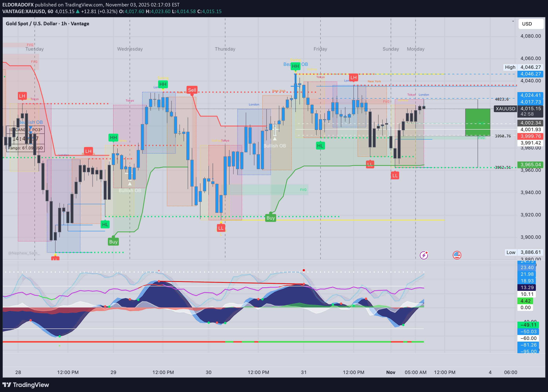Click the Low 3,886.61 price tag
Viewport: 548px width, 392px height.
524,252
